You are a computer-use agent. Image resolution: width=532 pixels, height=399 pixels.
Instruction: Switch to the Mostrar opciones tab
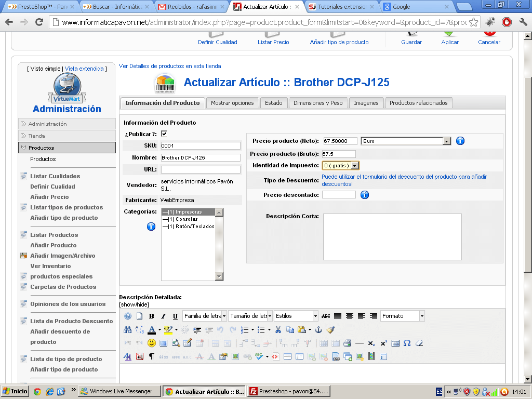pos(232,103)
